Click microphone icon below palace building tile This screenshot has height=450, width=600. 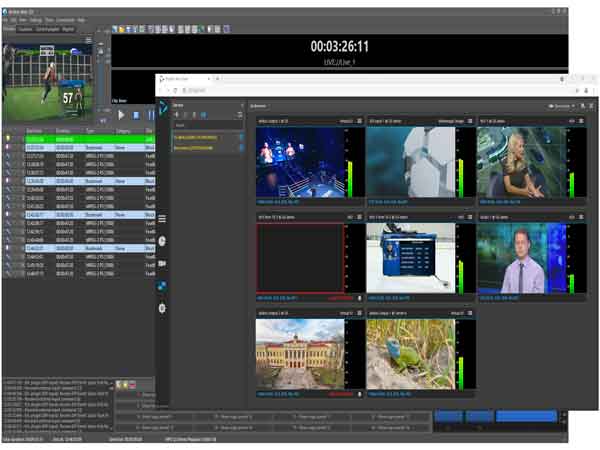360,394
